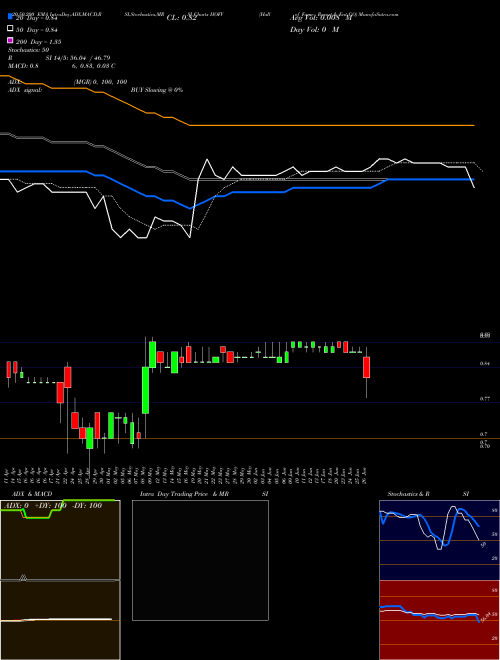Click the blue 20 Day legend swatch
Image resolution: width=500 pixels, height=660 pixels.
point(10,17)
